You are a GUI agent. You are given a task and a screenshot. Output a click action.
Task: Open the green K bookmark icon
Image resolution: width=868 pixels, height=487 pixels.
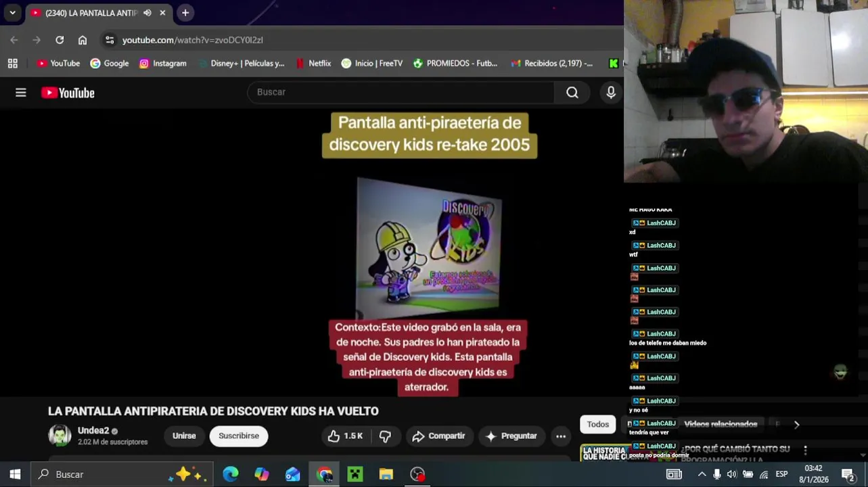pyautogui.click(x=613, y=63)
